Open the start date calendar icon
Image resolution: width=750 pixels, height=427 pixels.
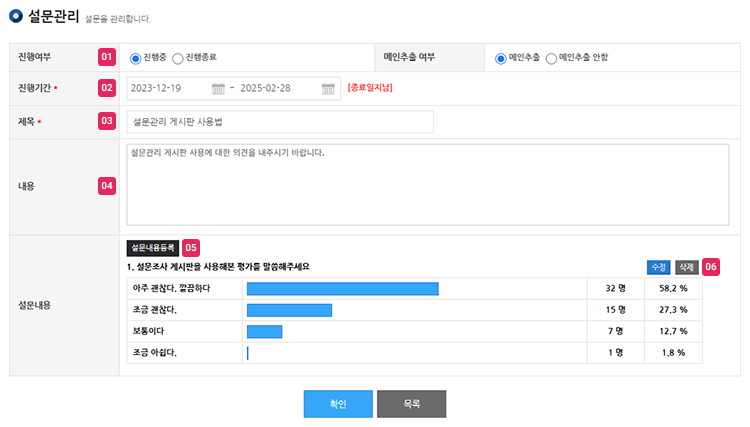pyautogui.click(x=218, y=88)
